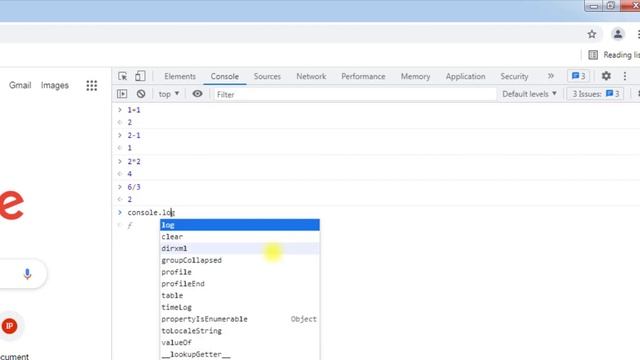Choose profileEnd from the suggestions list

[240, 284]
